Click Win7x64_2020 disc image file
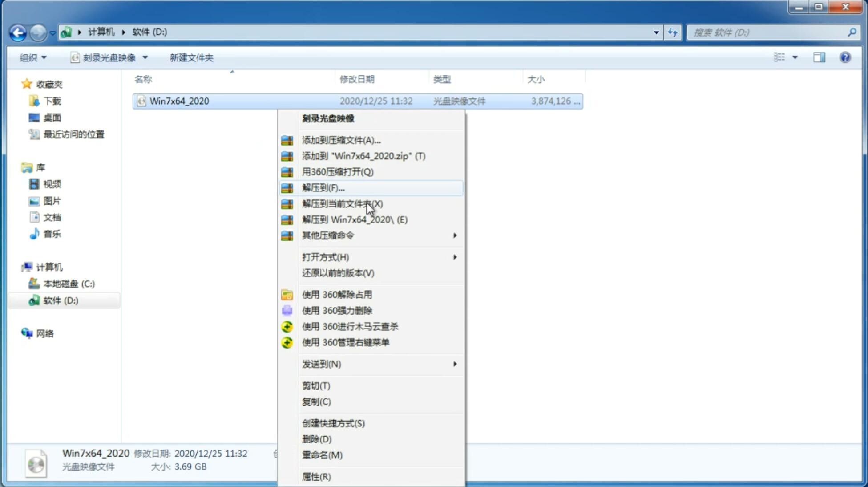Viewport: 868px width, 487px height. pyautogui.click(x=179, y=100)
